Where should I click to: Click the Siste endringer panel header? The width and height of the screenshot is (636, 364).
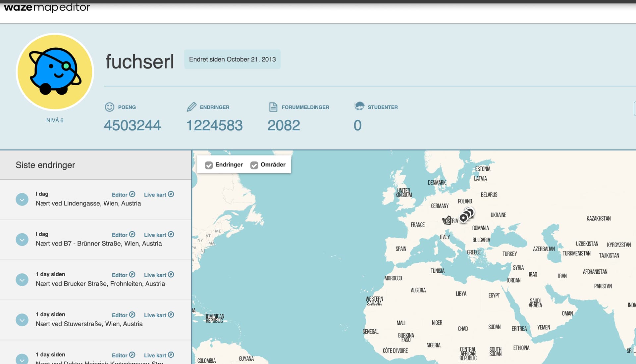[x=45, y=165]
